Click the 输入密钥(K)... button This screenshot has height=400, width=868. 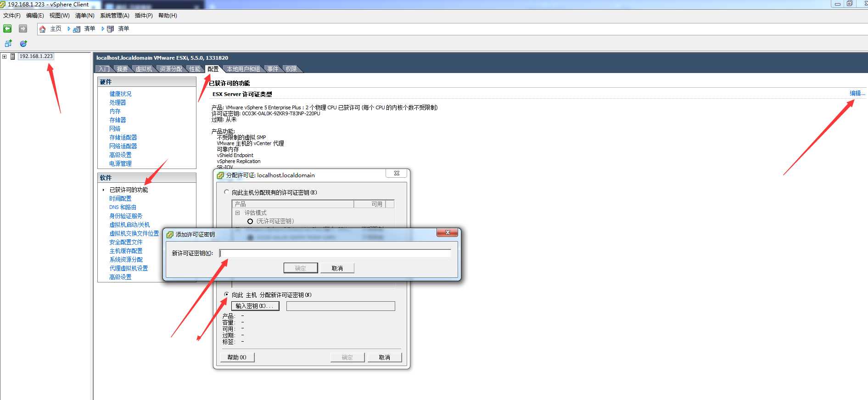255,306
